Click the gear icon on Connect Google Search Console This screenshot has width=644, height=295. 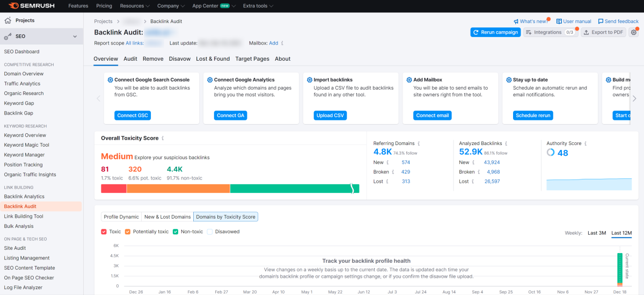point(111,80)
